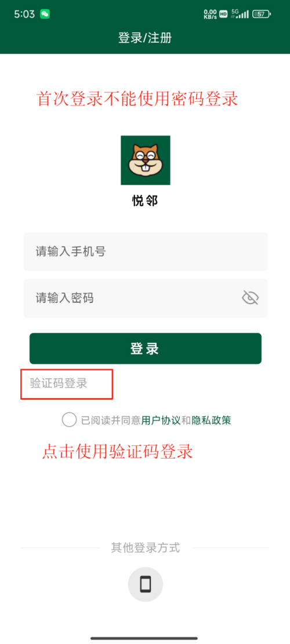Screen dimensions: 290x644
Task: Tap the HD indicator in status bar
Action: 223,14
